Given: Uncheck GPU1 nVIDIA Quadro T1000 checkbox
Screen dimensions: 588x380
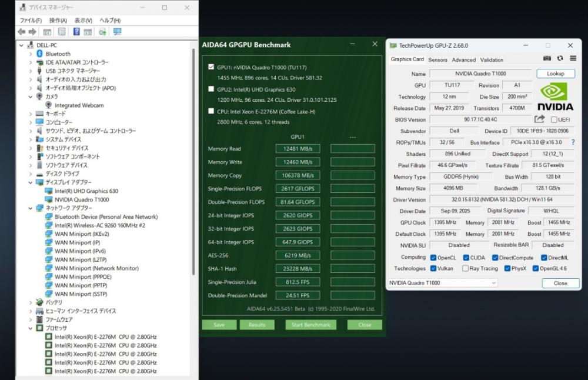Looking at the screenshot, I should coord(211,67).
